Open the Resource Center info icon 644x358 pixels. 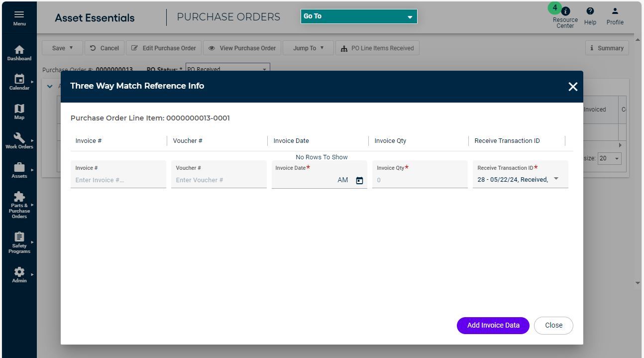(566, 11)
